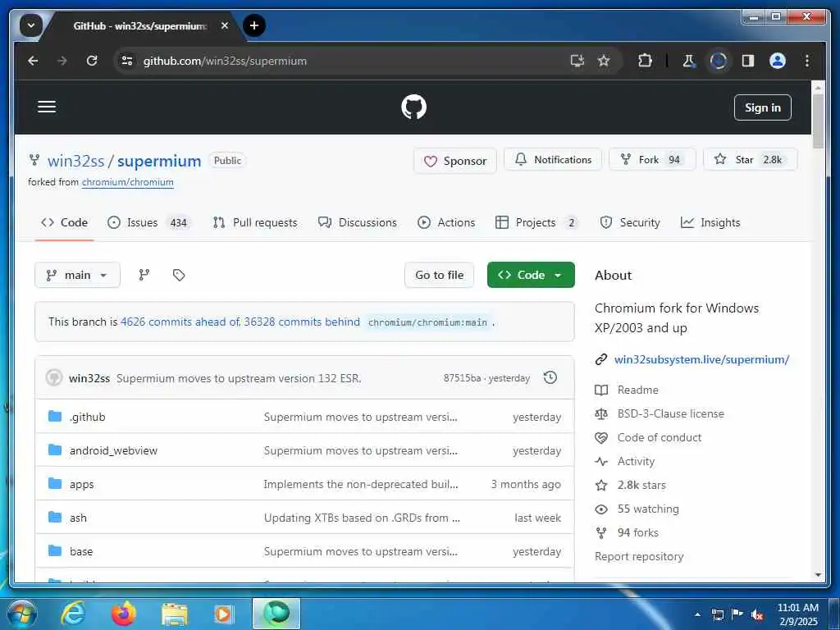Open the Windows Start button
The height and width of the screenshot is (630, 840).
pyautogui.click(x=22, y=614)
